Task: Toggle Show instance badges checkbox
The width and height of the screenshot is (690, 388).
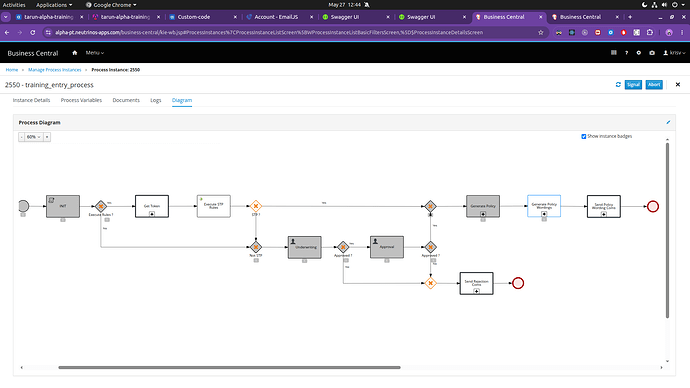Action: pos(584,136)
